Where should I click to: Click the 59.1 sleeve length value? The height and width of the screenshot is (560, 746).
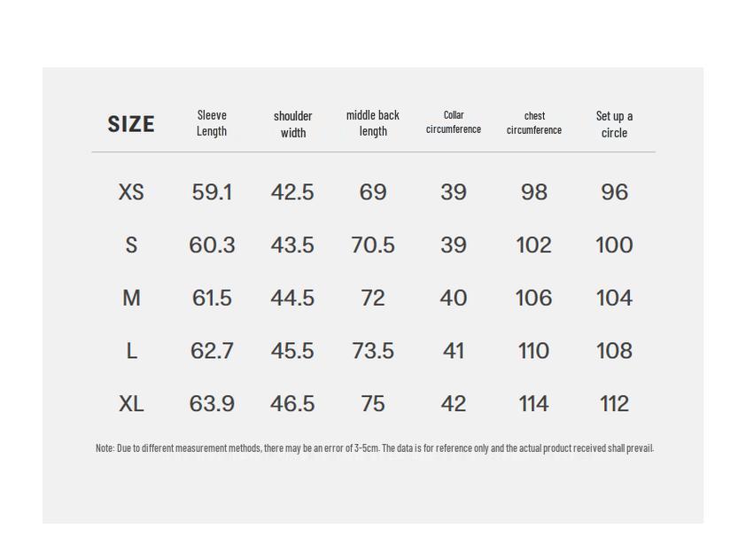[x=212, y=192]
